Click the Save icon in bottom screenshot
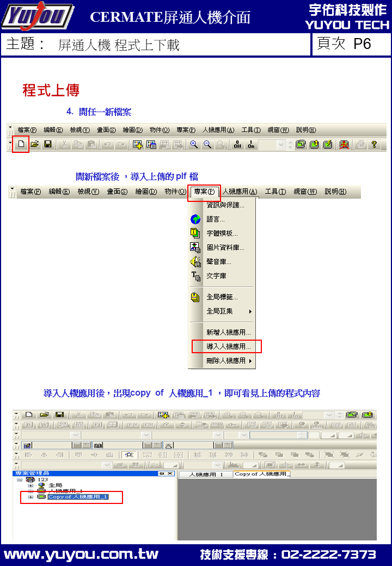 tap(59, 414)
